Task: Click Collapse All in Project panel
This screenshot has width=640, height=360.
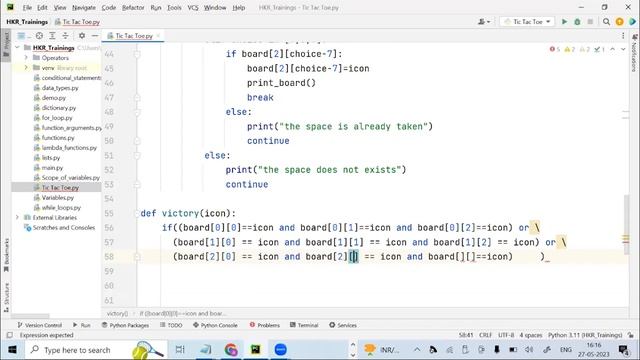Action: 65,36
